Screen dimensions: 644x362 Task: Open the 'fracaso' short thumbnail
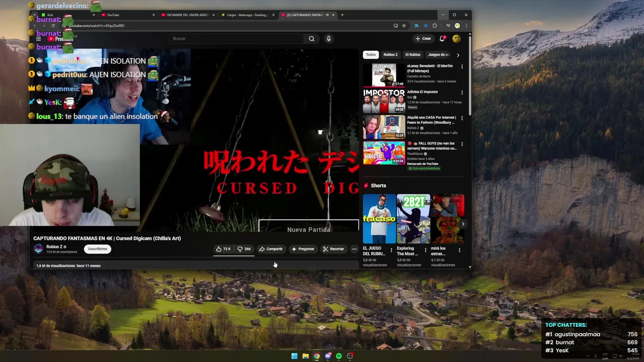point(379,219)
